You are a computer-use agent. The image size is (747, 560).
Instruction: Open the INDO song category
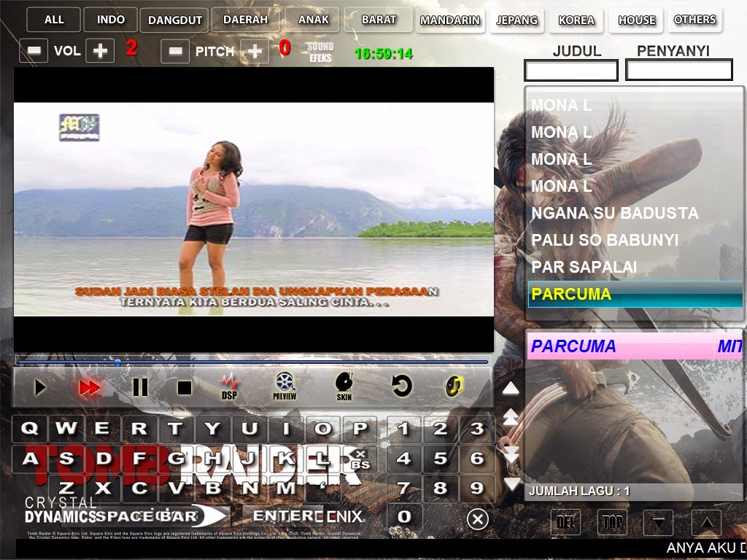click(111, 20)
